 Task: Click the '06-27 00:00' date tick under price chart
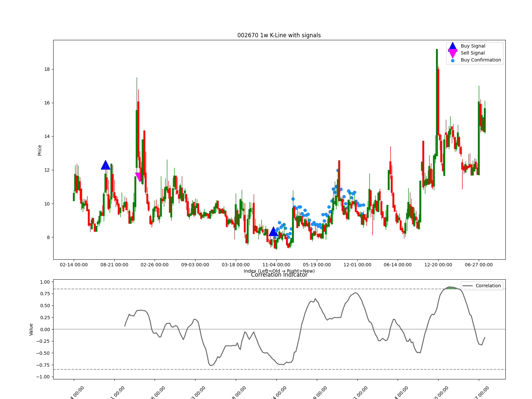pyautogui.click(x=479, y=265)
